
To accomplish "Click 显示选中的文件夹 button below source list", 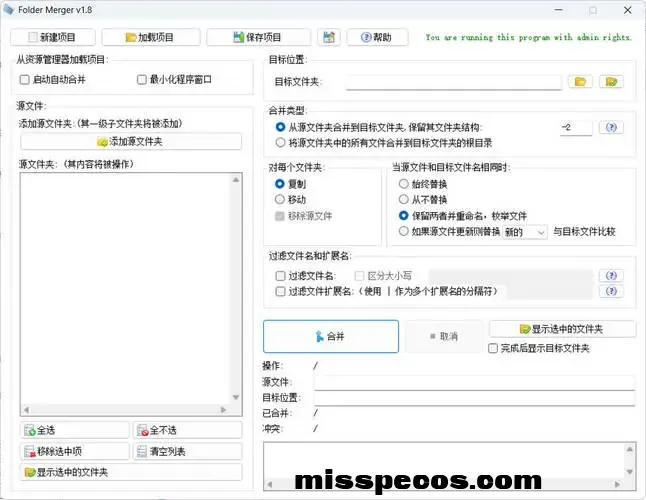I will [x=131, y=472].
